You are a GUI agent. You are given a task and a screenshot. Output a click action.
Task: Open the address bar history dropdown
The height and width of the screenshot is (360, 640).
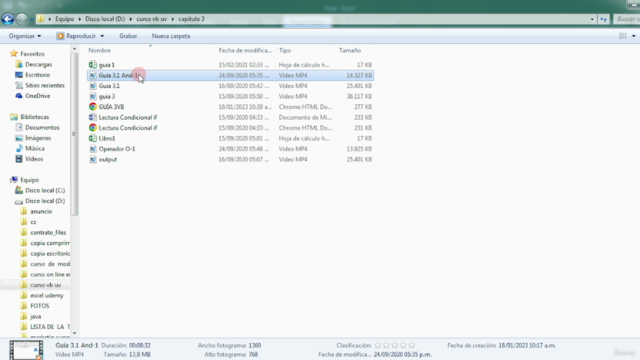[592, 19]
